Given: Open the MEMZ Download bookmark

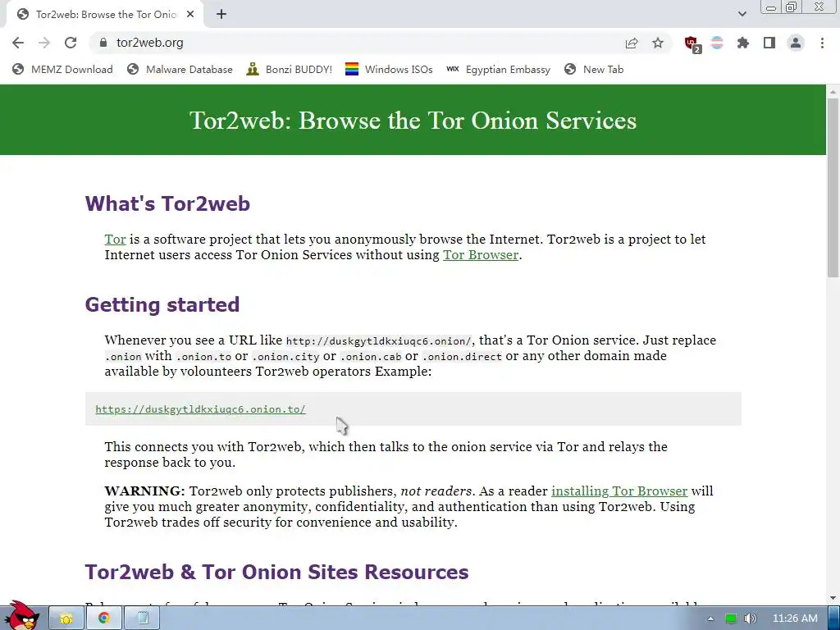Looking at the screenshot, I should tap(62, 69).
